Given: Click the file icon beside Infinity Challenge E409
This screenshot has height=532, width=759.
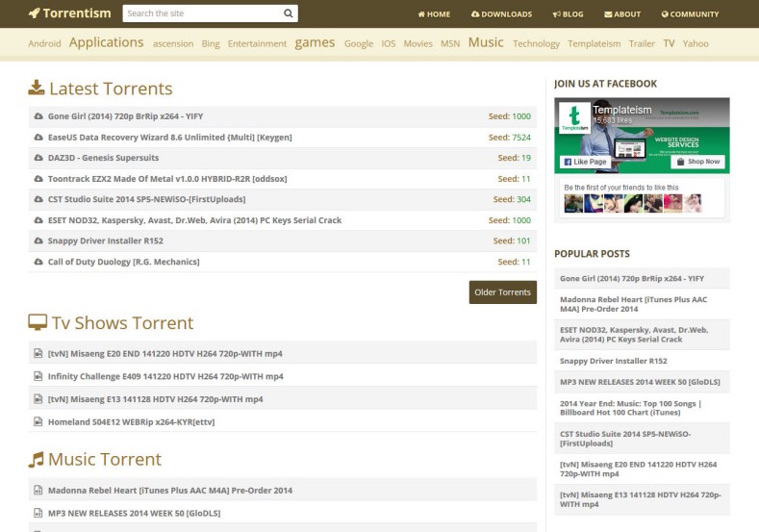Looking at the screenshot, I should [38, 376].
